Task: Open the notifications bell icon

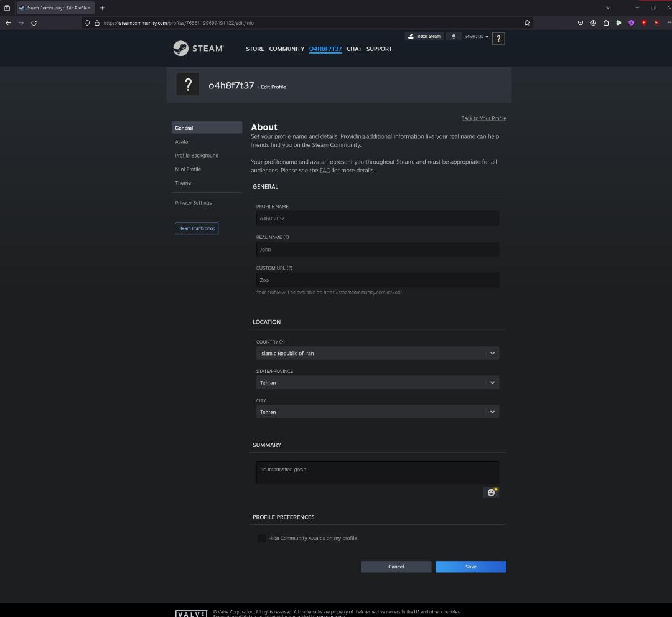Action: click(x=454, y=37)
